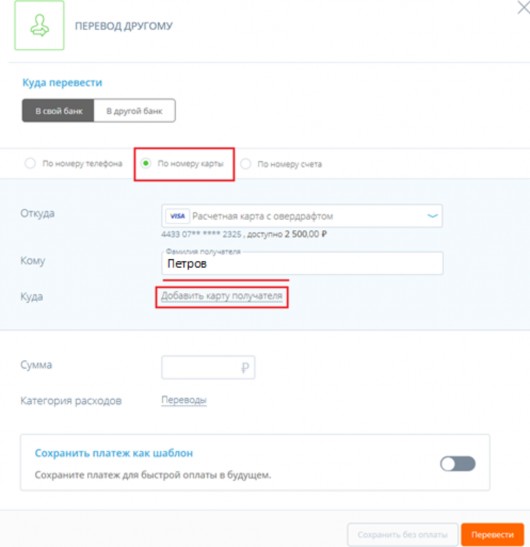Toggle the save payment as template switch
Screen dimensions: 530x547
tap(457, 464)
